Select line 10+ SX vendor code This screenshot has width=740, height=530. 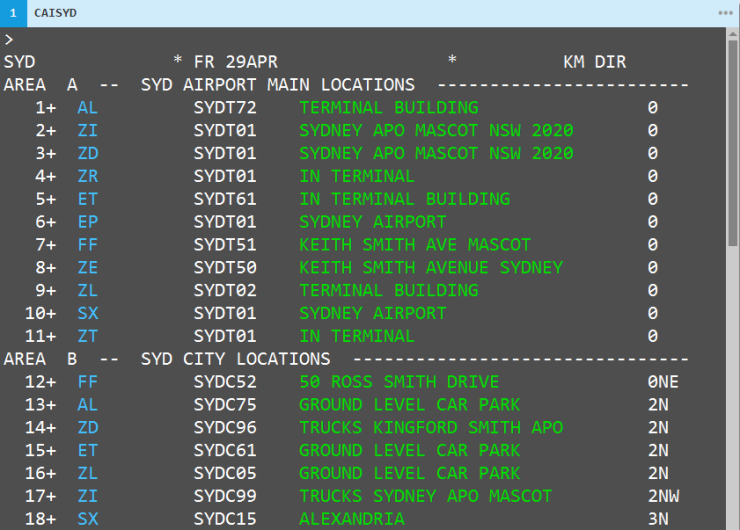click(88, 313)
